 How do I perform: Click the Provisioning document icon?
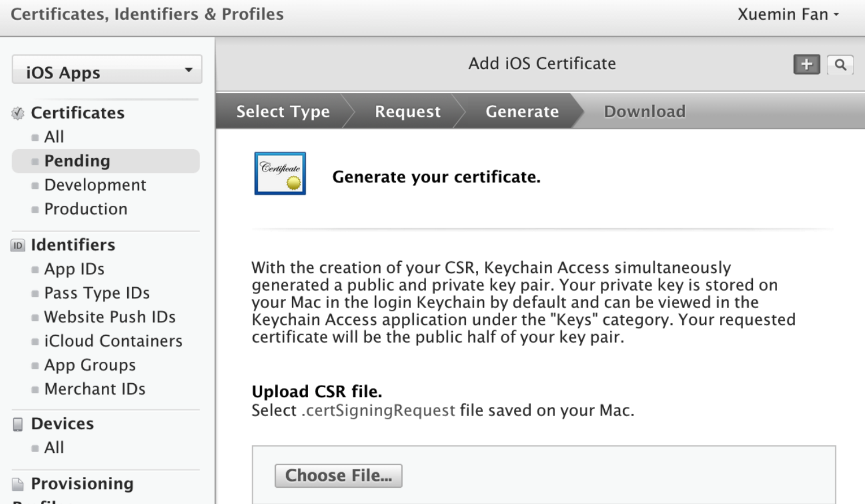point(18,484)
